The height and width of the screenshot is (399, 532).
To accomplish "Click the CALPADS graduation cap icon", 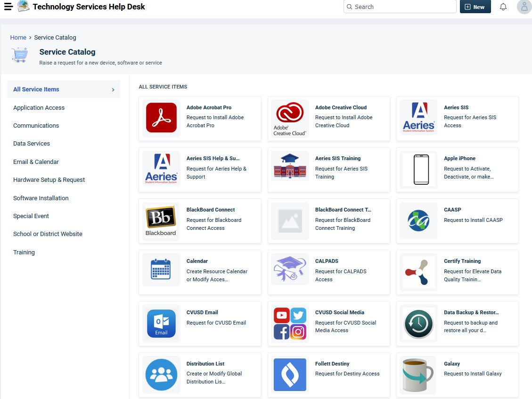I will pyautogui.click(x=290, y=269).
